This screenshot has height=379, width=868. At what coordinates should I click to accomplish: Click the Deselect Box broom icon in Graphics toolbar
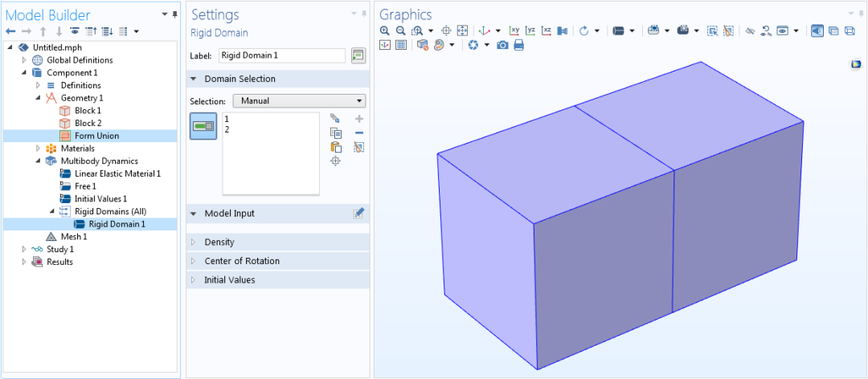pyautogui.click(x=728, y=31)
